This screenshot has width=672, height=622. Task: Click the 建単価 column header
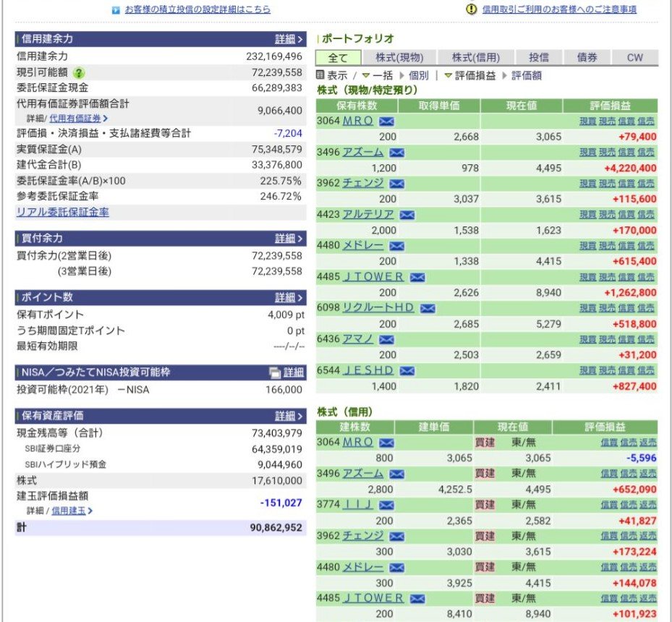coord(434,427)
